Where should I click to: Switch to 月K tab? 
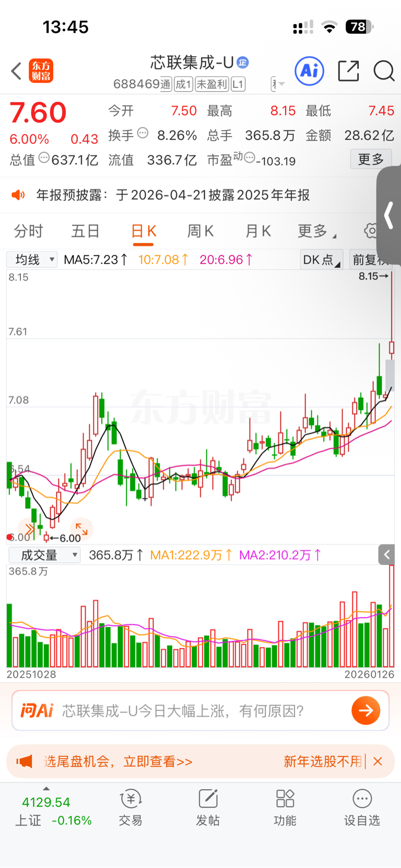[x=258, y=231]
